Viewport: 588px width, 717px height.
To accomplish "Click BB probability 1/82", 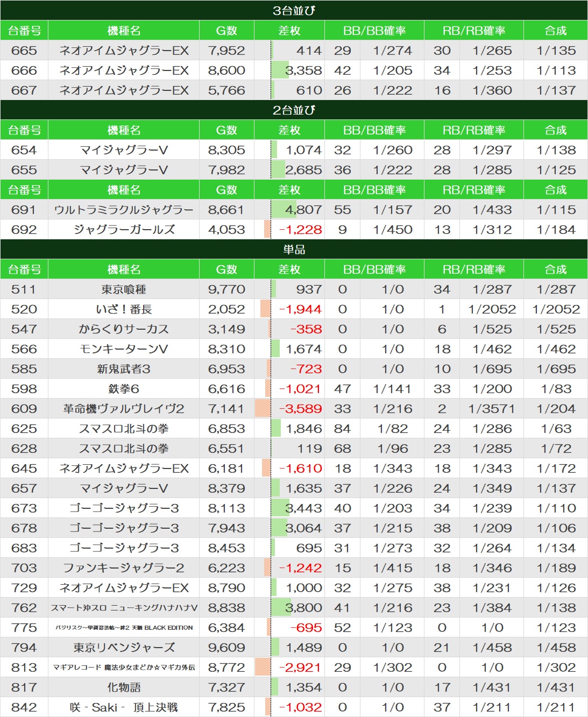I will point(393,429).
